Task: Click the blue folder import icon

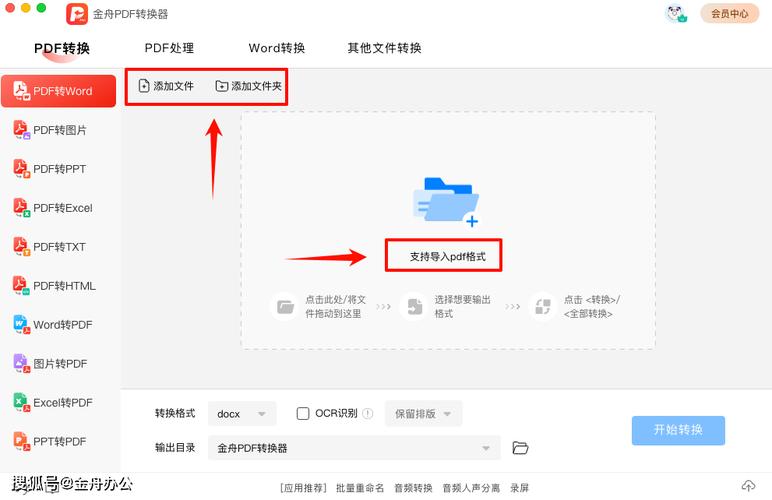Action: [x=446, y=202]
